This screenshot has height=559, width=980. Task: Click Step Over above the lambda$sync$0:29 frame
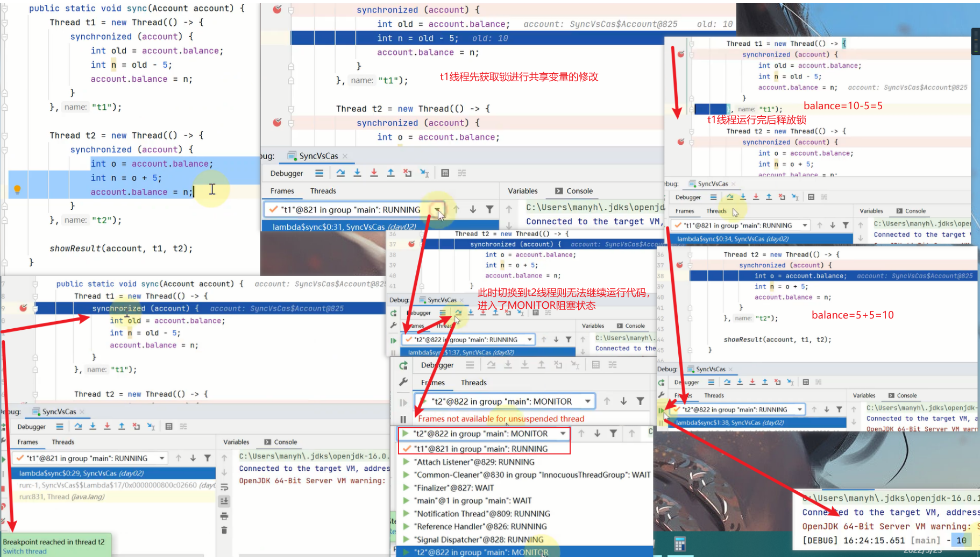coord(79,427)
